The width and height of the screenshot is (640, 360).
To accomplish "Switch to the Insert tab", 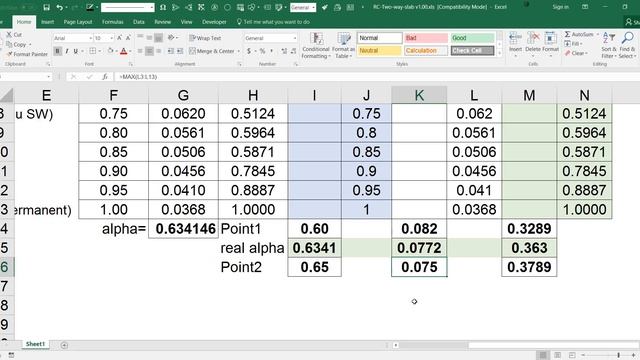I will pyautogui.click(x=47, y=22).
